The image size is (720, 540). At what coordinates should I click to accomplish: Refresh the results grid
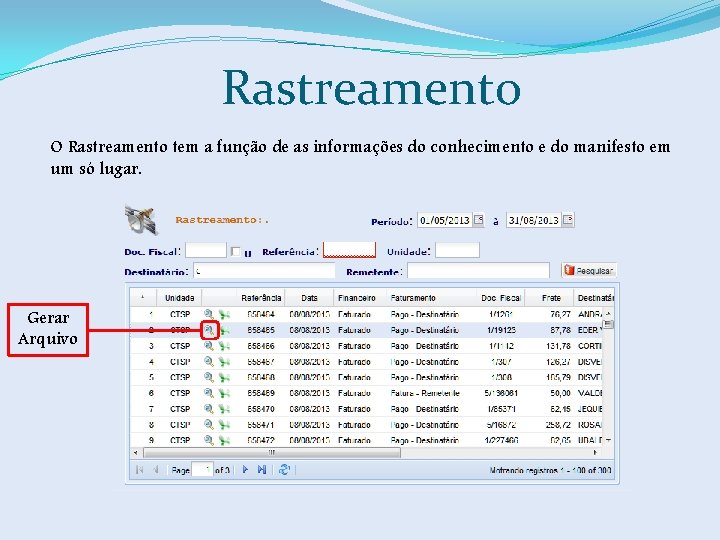(284, 469)
